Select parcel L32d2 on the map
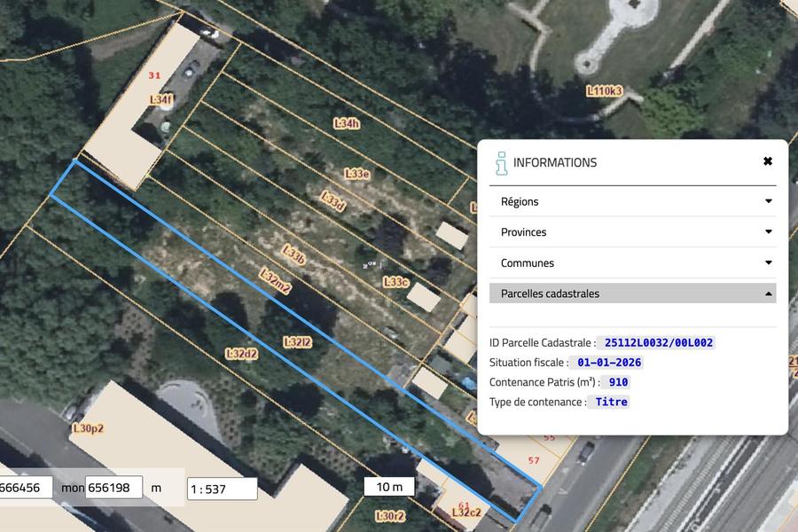 [241, 353]
